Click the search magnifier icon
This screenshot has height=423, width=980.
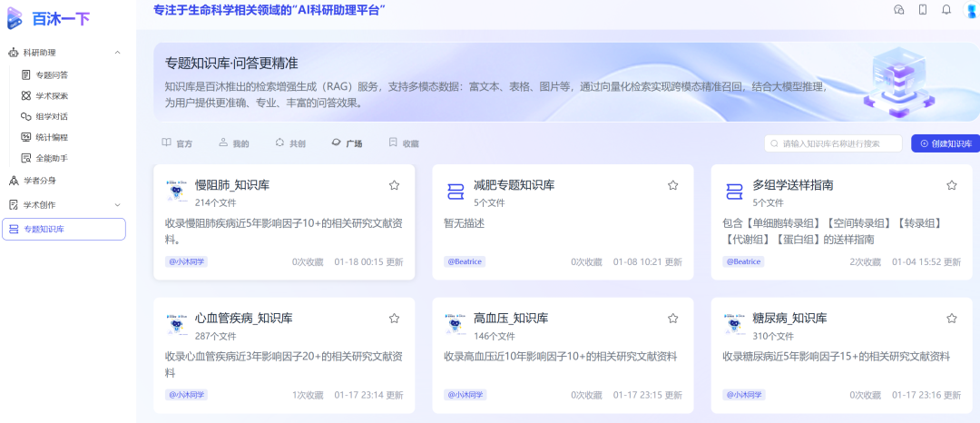[775, 143]
